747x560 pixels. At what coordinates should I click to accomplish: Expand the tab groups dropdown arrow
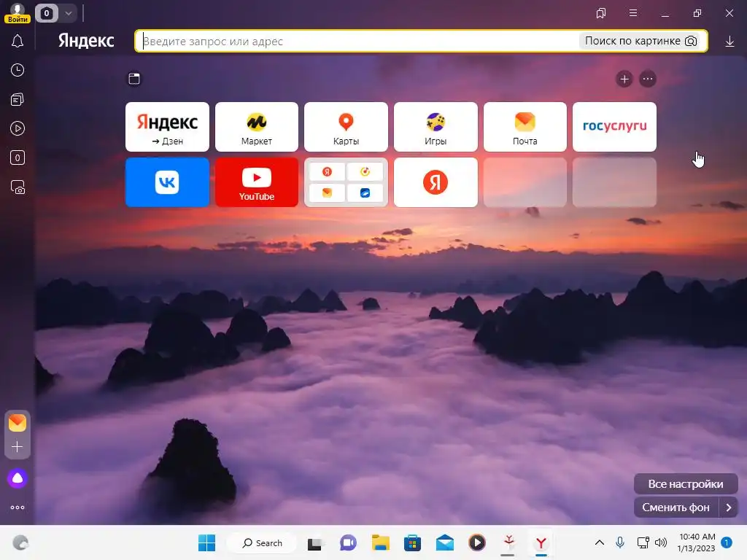pos(68,13)
